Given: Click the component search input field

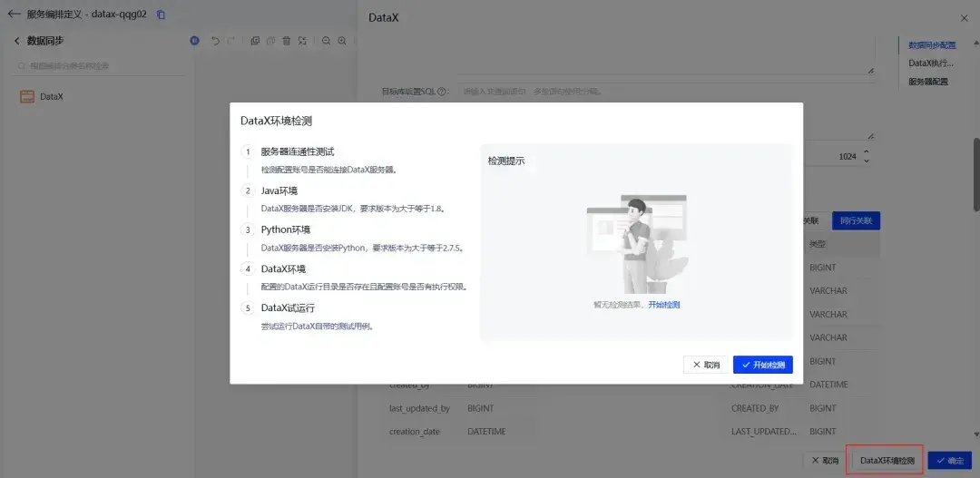Looking at the screenshot, I should (99, 65).
